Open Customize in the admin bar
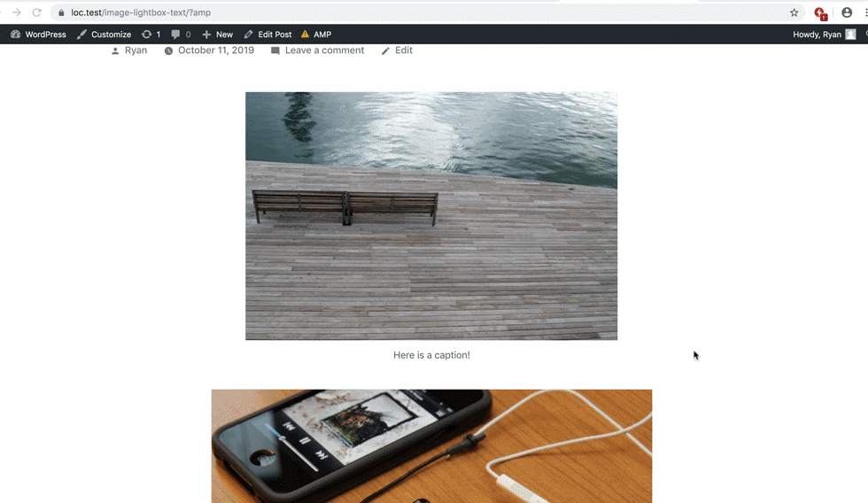The height and width of the screenshot is (503, 868). click(x=105, y=35)
